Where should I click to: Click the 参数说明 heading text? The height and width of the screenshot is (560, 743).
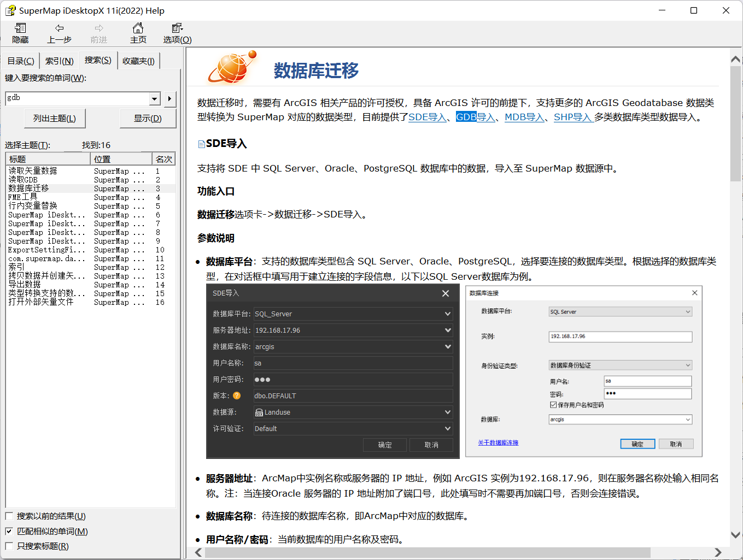click(x=216, y=238)
